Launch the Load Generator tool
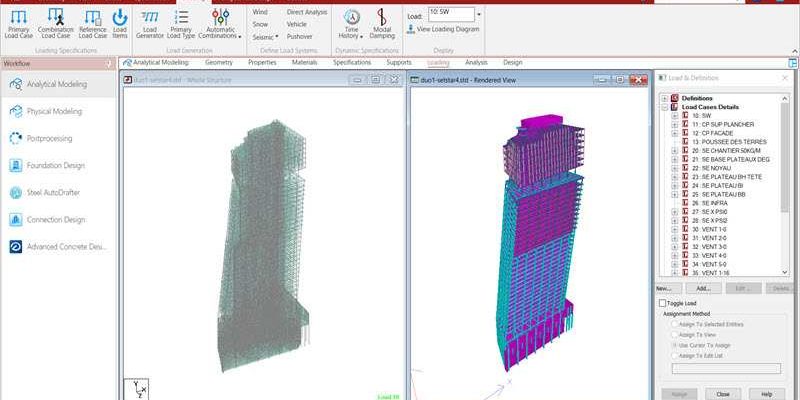The width and height of the screenshot is (800, 400). (149, 23)
